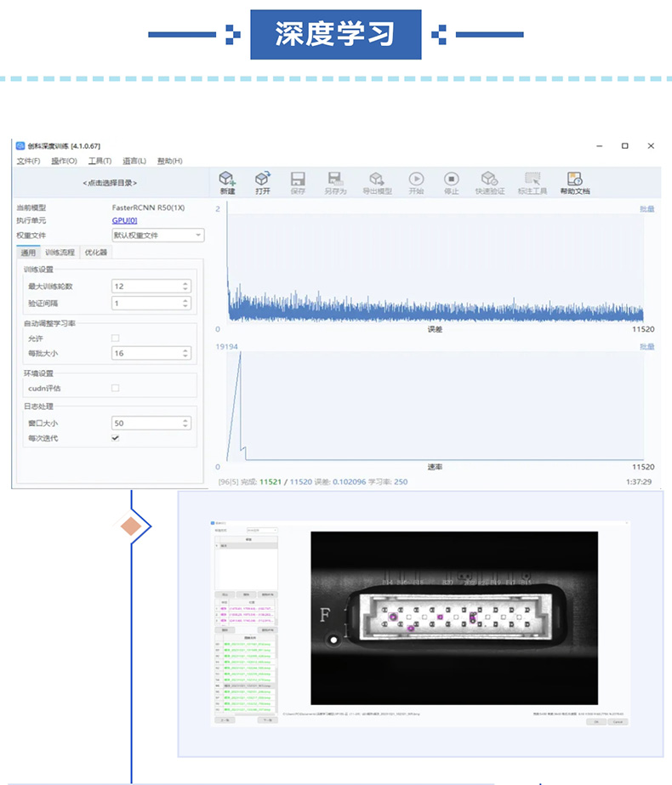Minimize the training window
The image size is (672, 785).
[600, 145]
